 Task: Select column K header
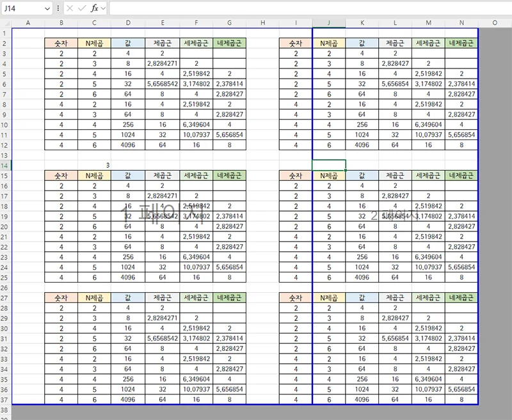click(x=362, y=23)
